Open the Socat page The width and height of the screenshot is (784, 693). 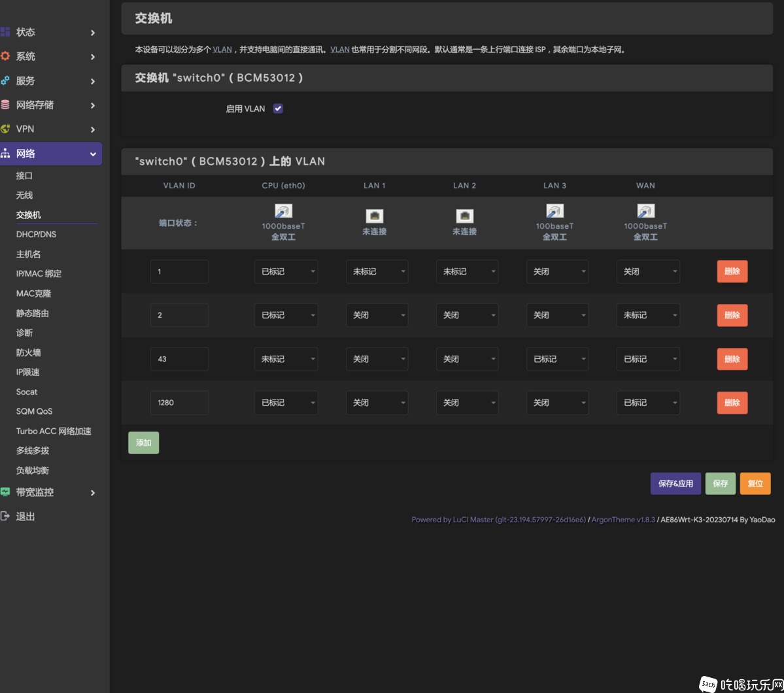[x=27, y=392]
